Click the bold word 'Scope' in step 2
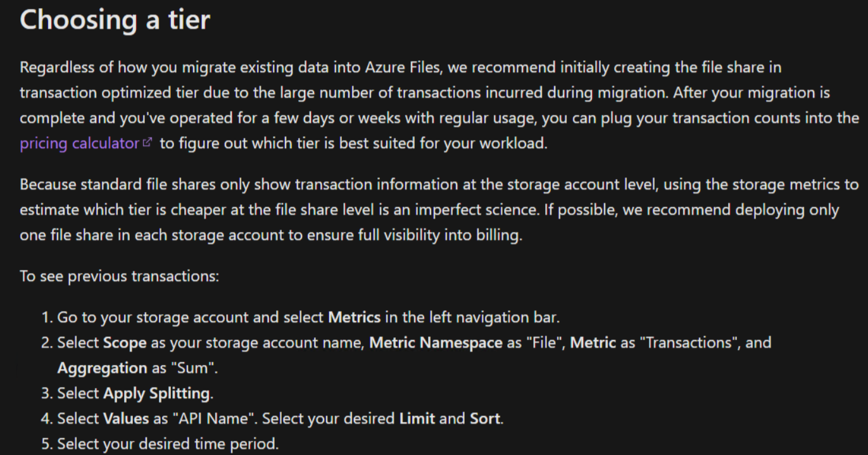The width and height of the screenshot is (868, 455). pyautogui.click(x=125, y=343)
